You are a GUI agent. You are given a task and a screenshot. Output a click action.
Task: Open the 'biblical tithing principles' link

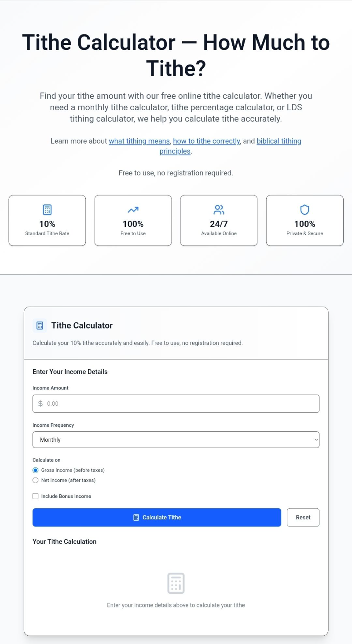coord(279,141)
